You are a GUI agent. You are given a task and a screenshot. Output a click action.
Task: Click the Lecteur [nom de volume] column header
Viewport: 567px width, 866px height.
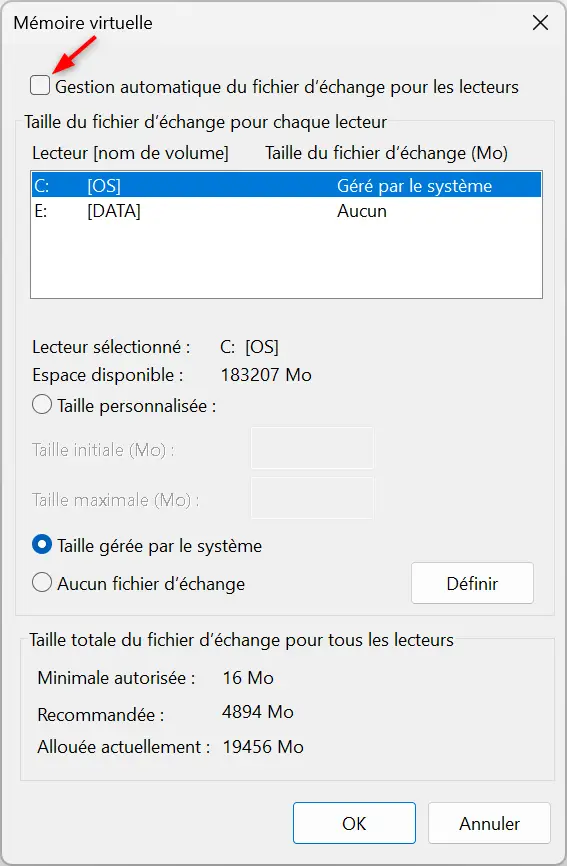click(130, 153)
